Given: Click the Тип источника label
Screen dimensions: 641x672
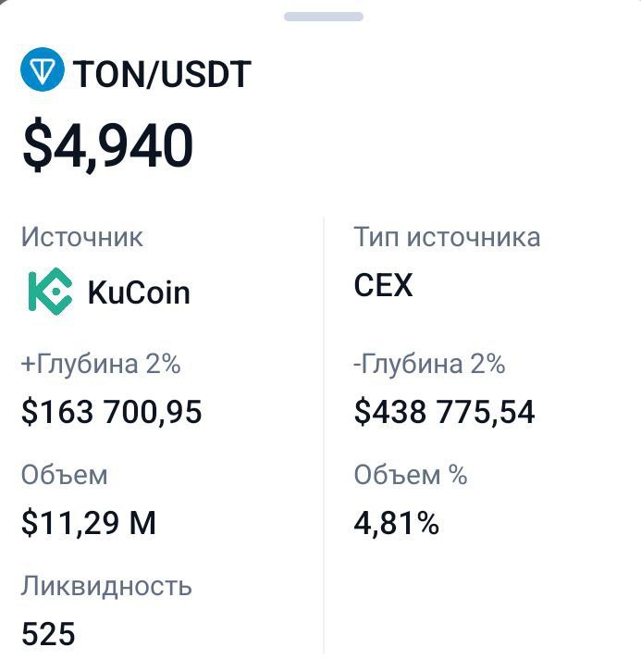Looking at the screenshot, I should [x=447, y=236].
